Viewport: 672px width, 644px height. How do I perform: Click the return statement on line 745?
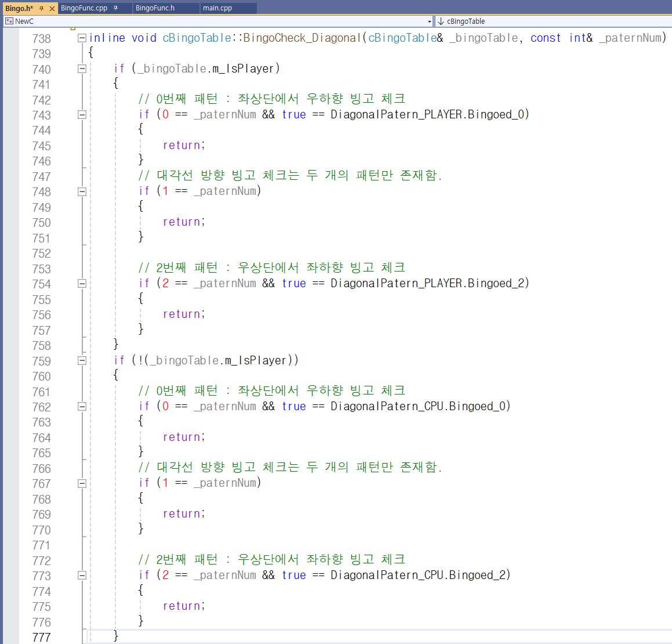[x=184, y=146]
